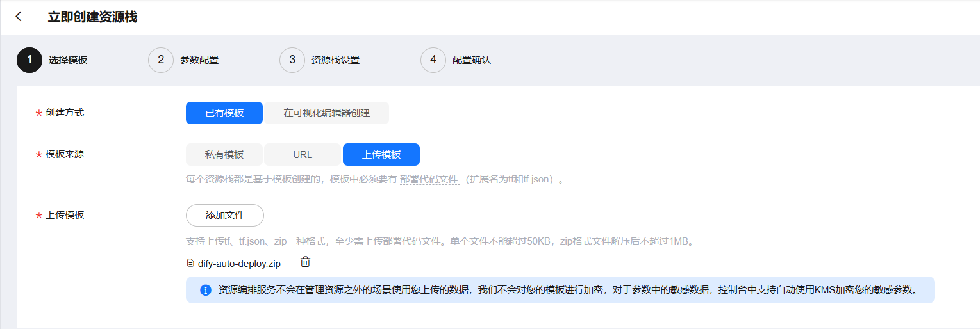Click the 立即创建资源栈 page title
The image size is (980, 329).
92,17
